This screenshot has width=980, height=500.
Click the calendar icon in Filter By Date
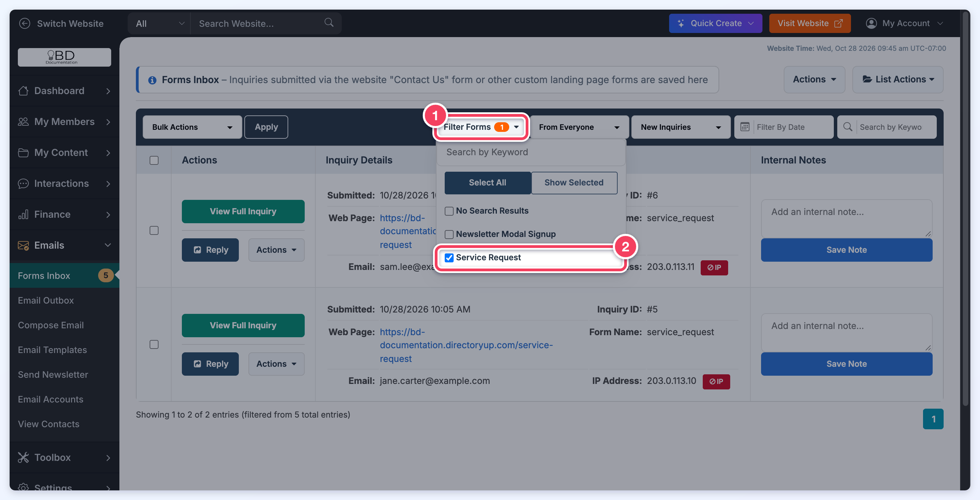745,127
